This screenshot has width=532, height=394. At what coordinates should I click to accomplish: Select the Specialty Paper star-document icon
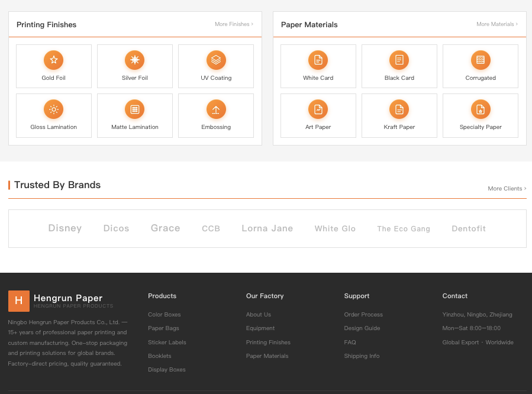pyautogui.click(x=481, y=109)
